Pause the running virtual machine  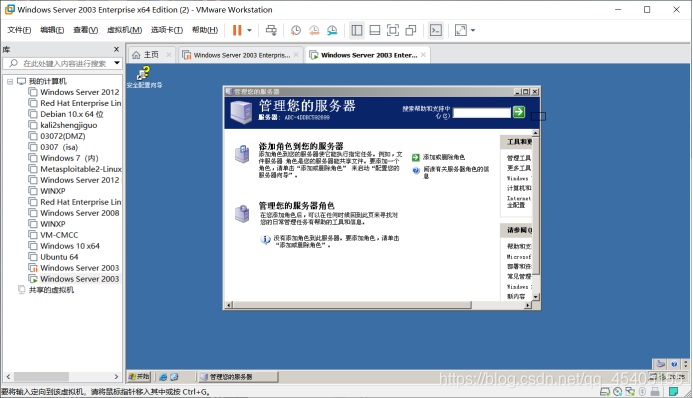[237, 30]
